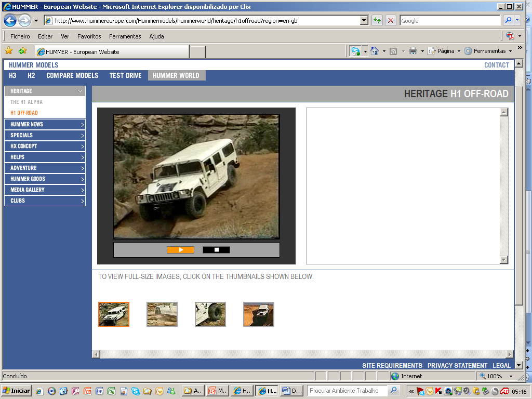Screen dimensions: 532x399
Task: Click the RSS feeds icon
Action: (393, 51)
